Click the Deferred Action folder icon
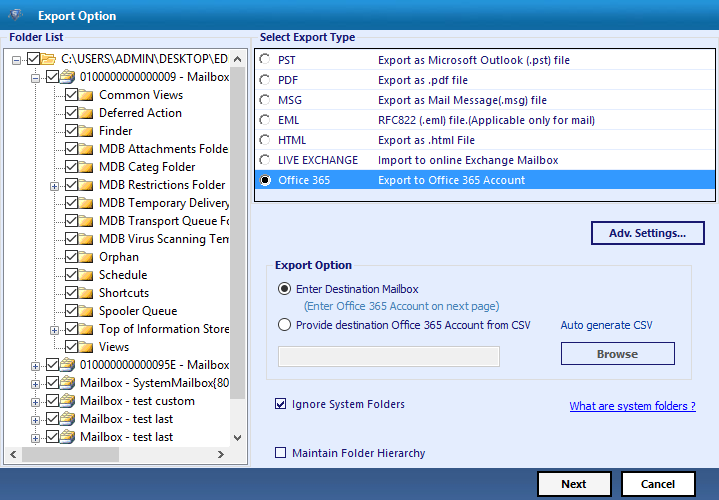The image size is (719, 500). [x=86, y=113]
